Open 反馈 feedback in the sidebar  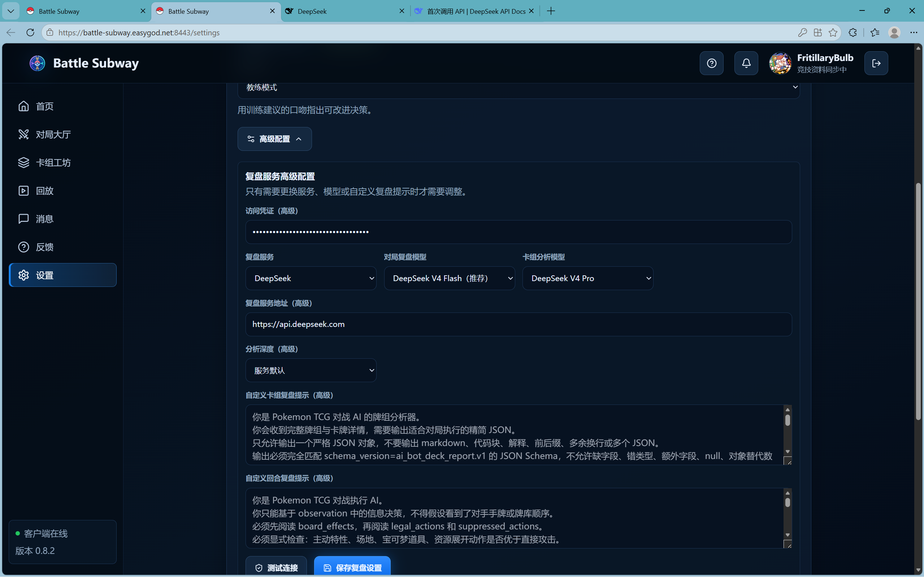(x=62, y=247)
